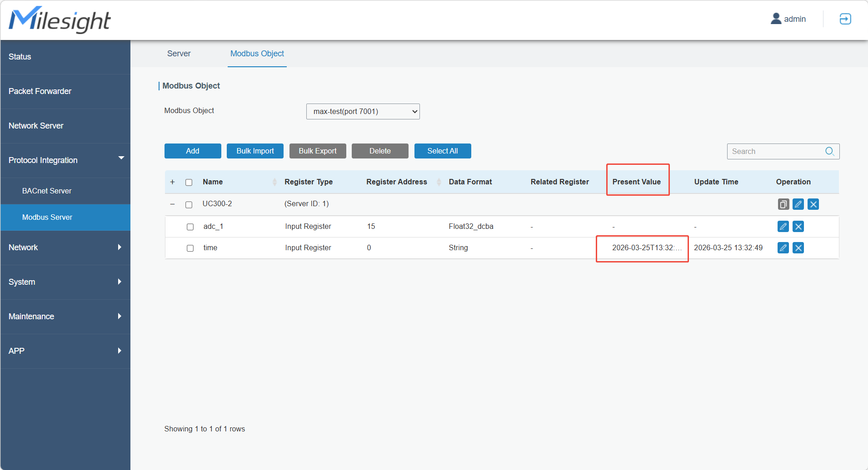
Task: Click the Present Value column header
Action: 636,182
